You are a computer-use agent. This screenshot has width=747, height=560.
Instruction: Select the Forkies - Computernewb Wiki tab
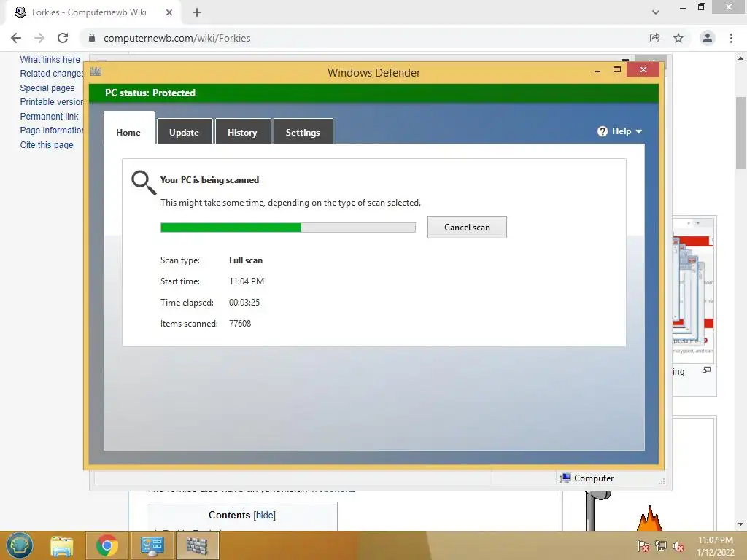[93, 12]
